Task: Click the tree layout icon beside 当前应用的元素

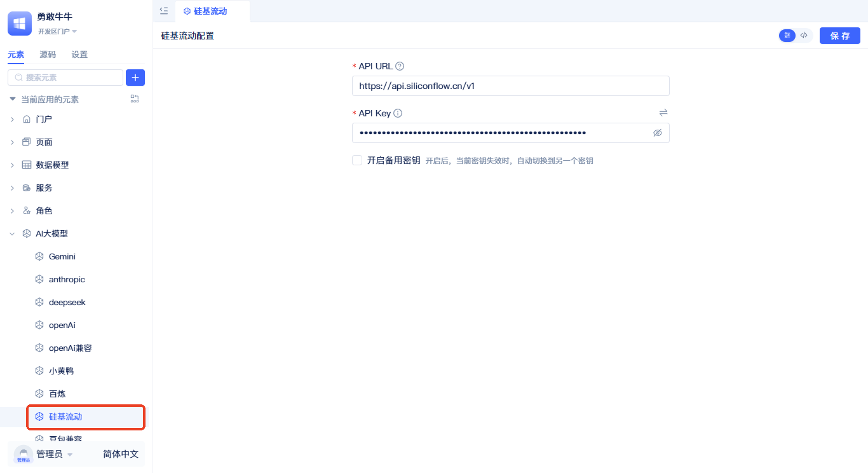Action: click(135, 99)
